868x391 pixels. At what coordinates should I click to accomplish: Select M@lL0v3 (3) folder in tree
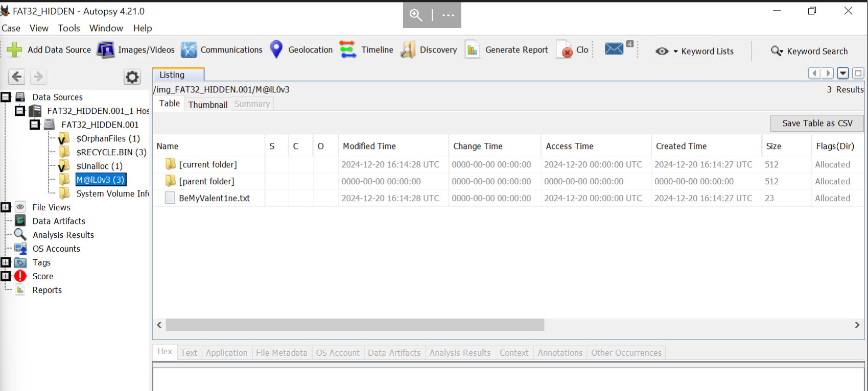[101, 180]
